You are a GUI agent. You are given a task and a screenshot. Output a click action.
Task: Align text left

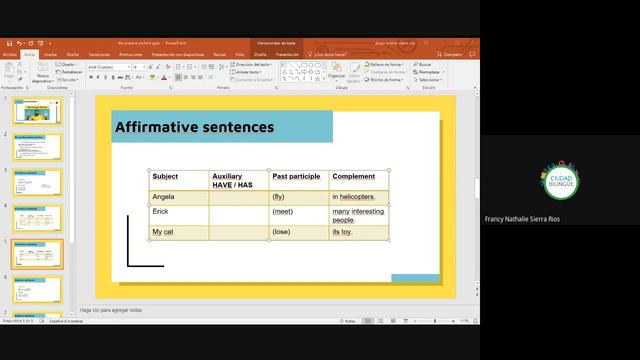[x=178, y=77]
